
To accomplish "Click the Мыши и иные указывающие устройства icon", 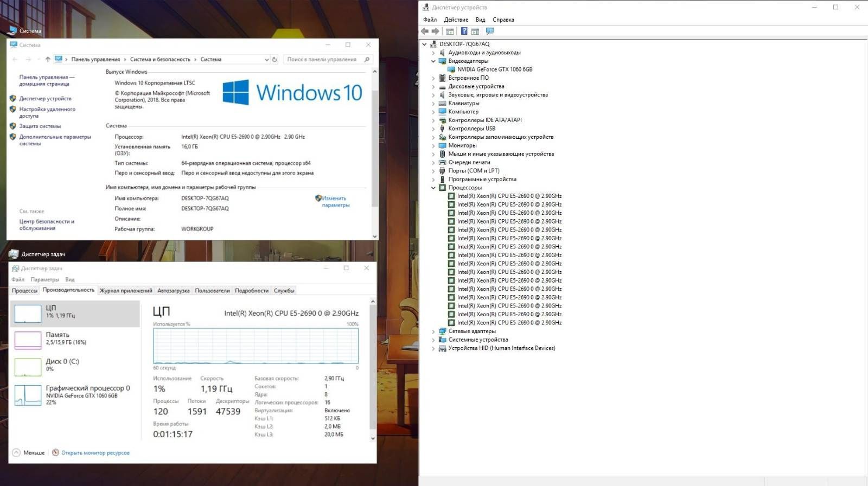I will click(442, 154).
